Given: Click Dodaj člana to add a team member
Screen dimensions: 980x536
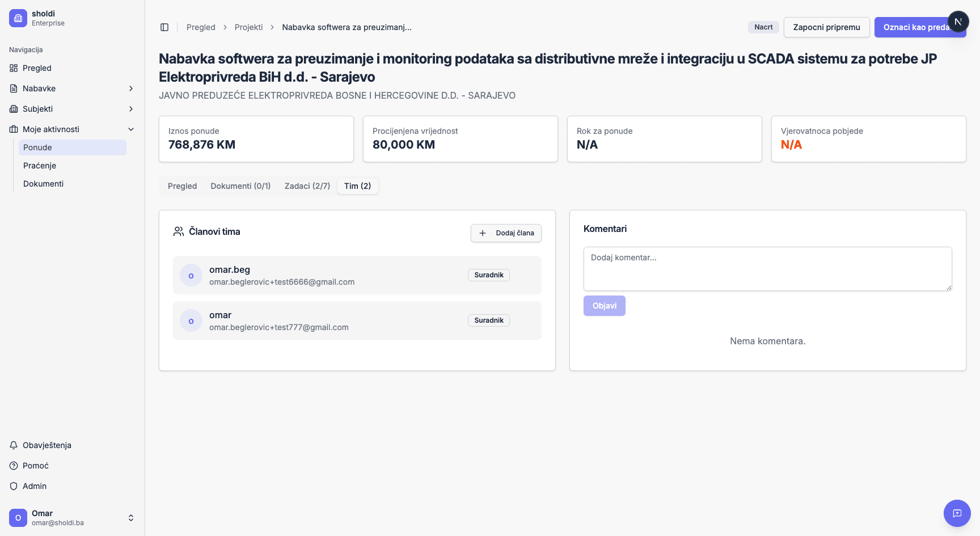Looking at the screenshot, I should 505,233.
